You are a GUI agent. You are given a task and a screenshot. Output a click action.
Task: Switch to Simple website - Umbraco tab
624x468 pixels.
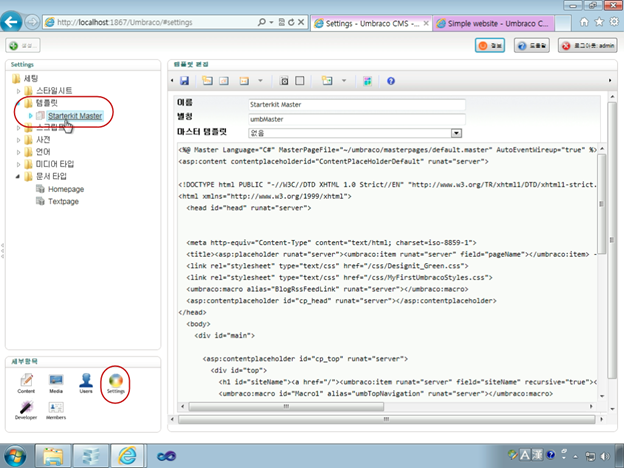(x=493, y=23)
